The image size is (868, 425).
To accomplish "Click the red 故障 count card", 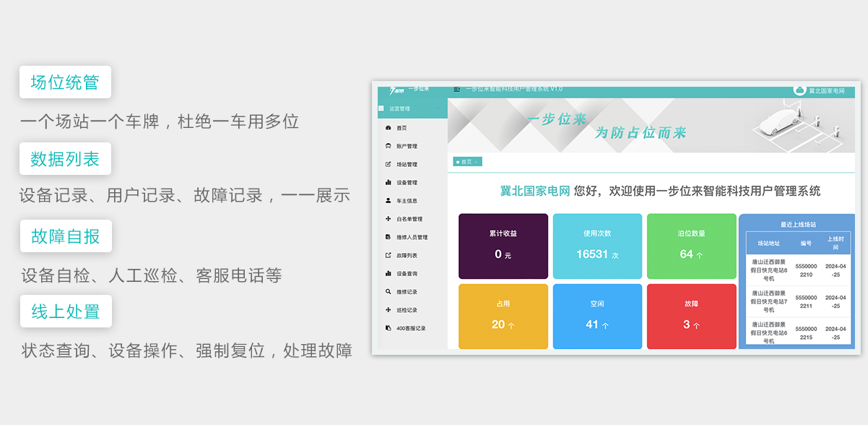I will pos(691,317).
